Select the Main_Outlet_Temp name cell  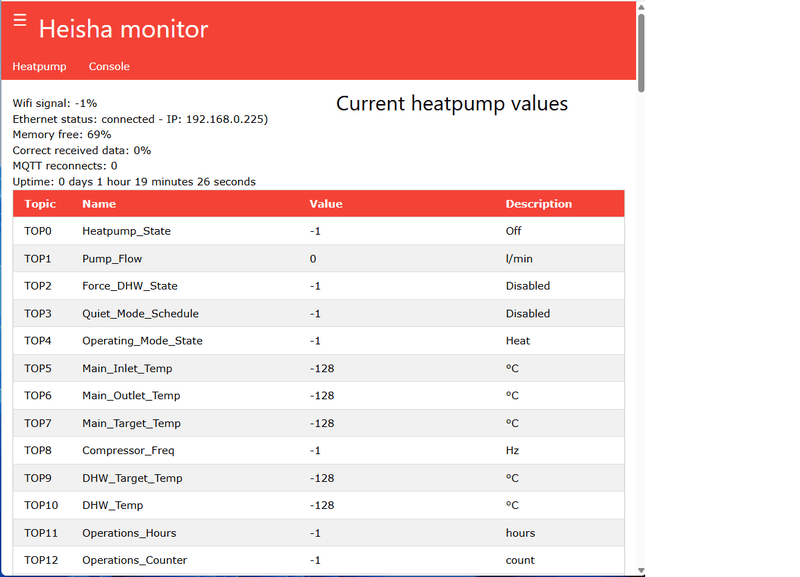tap(131, 395)
